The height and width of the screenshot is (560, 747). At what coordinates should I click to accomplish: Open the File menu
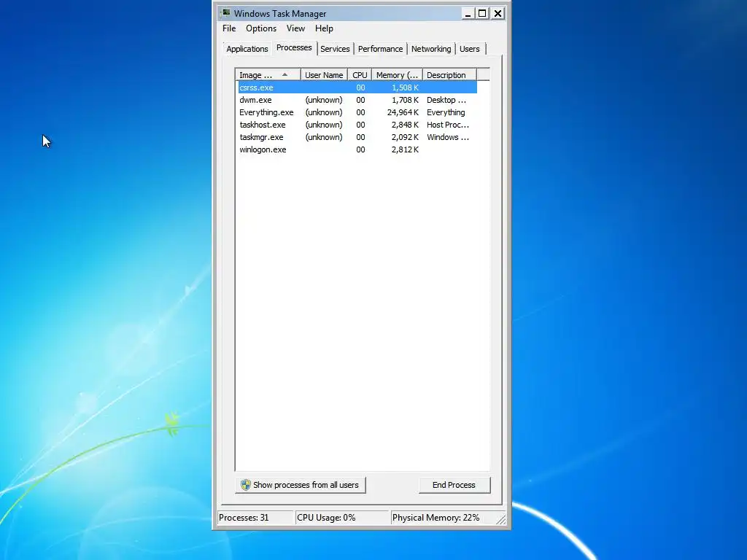point(229,28)
